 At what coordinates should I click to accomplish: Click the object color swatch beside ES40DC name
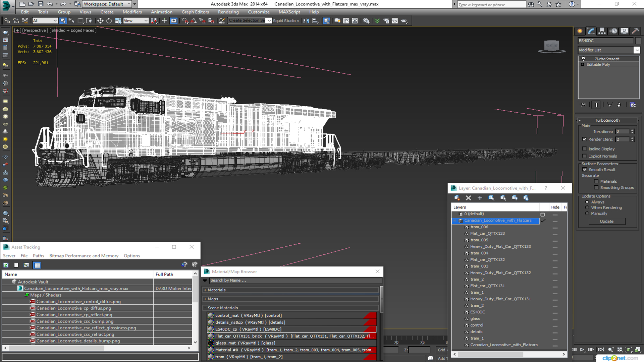[638, 41]
